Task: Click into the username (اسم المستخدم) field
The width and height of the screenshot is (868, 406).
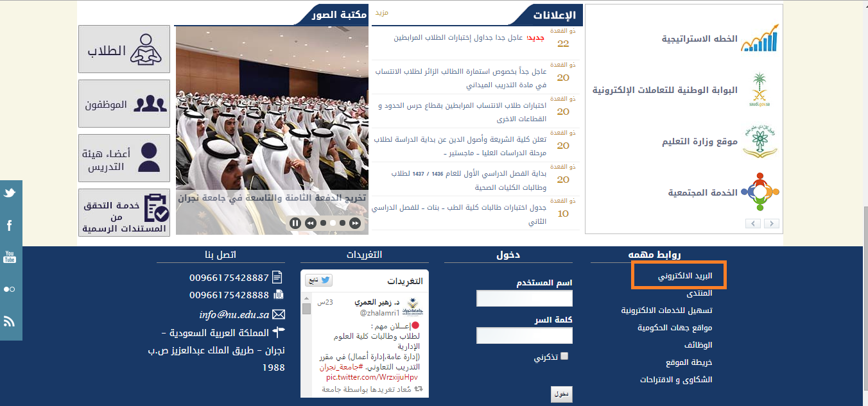Action: (524, 299)
